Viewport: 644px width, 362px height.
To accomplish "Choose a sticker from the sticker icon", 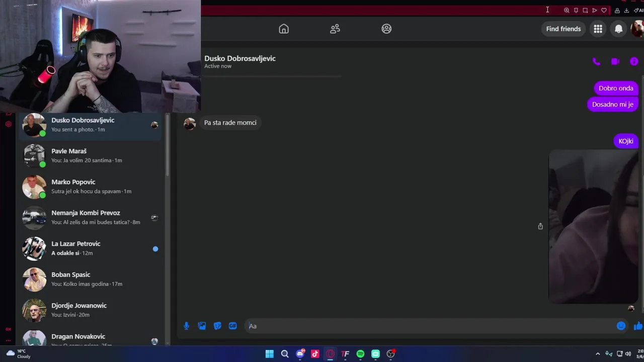I will [217, 326].
